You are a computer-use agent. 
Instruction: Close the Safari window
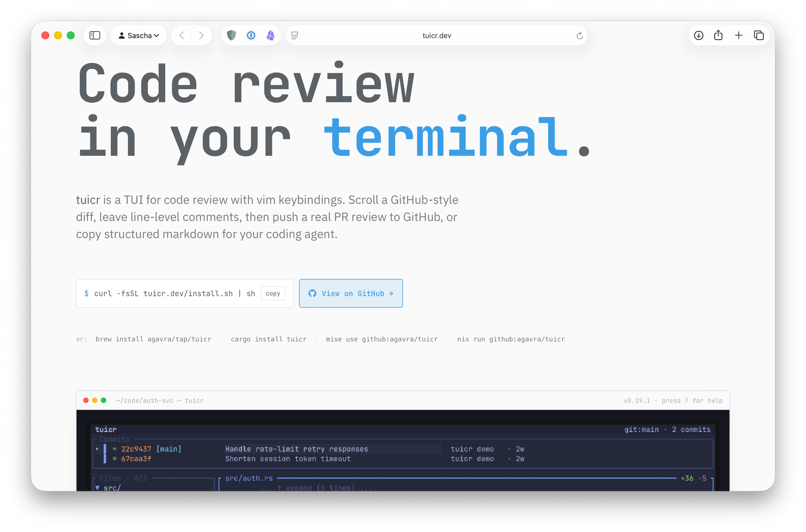click(x=46, y=35)
